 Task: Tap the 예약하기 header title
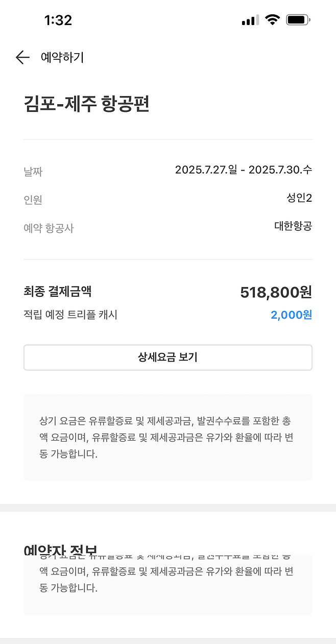pyautogui.click(x=62, y=57)
